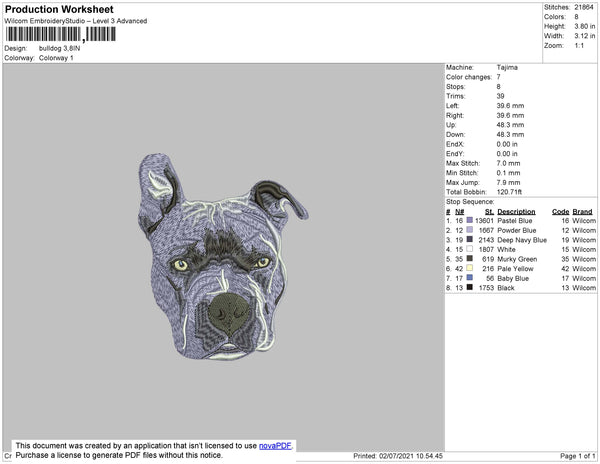The image size is (600, 464).
Task: Click the Stitches value 21864
Action: 584,7
